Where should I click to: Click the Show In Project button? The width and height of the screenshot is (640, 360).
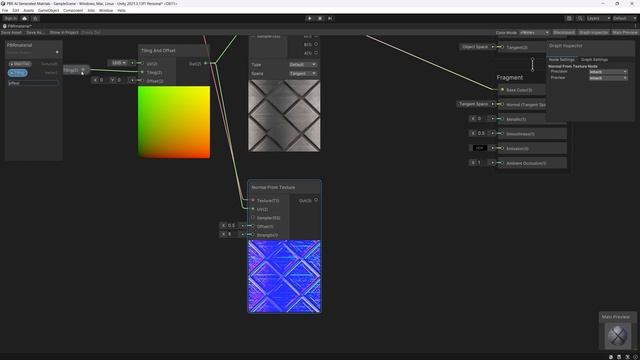click(64, 32)
